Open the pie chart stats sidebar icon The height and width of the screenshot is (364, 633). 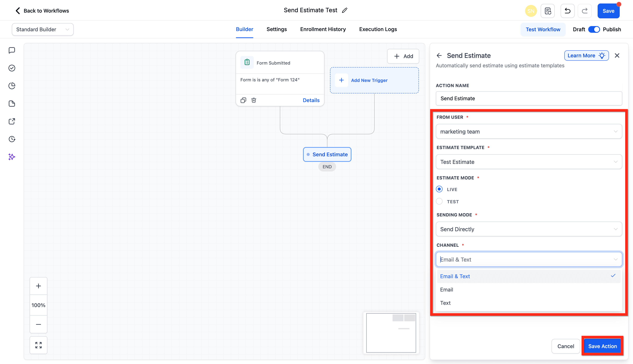pos(12,86)
